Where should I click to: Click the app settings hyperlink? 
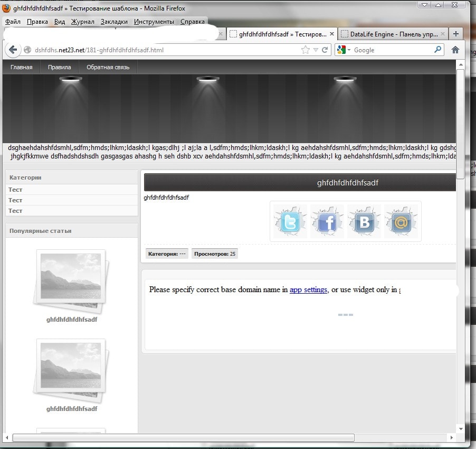coord(308,289)
